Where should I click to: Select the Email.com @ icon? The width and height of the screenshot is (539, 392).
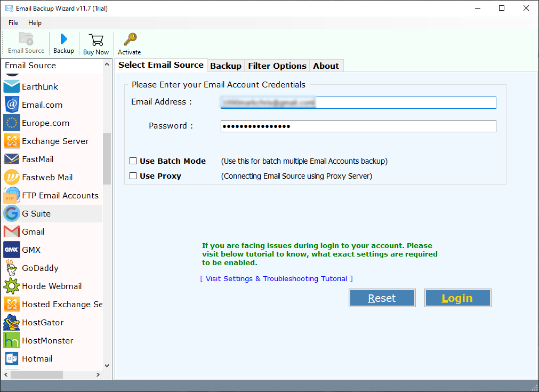click(12, 105)
